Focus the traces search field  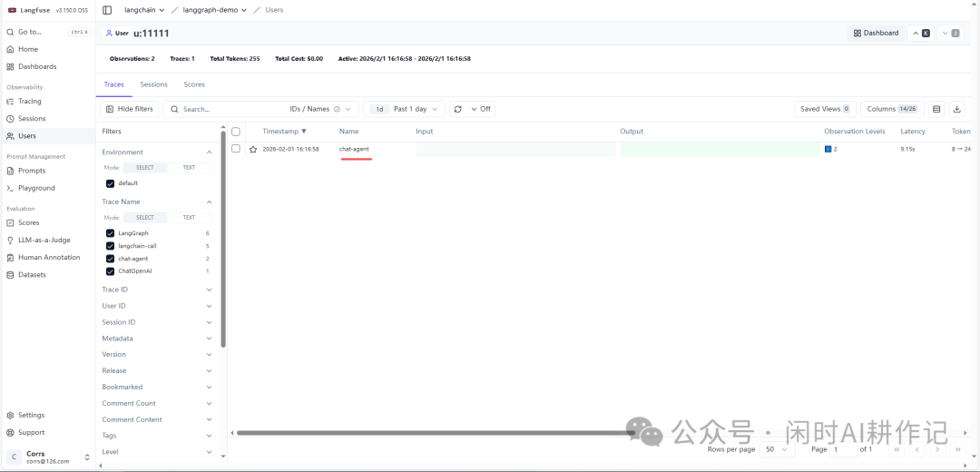(x=225, y=109)
